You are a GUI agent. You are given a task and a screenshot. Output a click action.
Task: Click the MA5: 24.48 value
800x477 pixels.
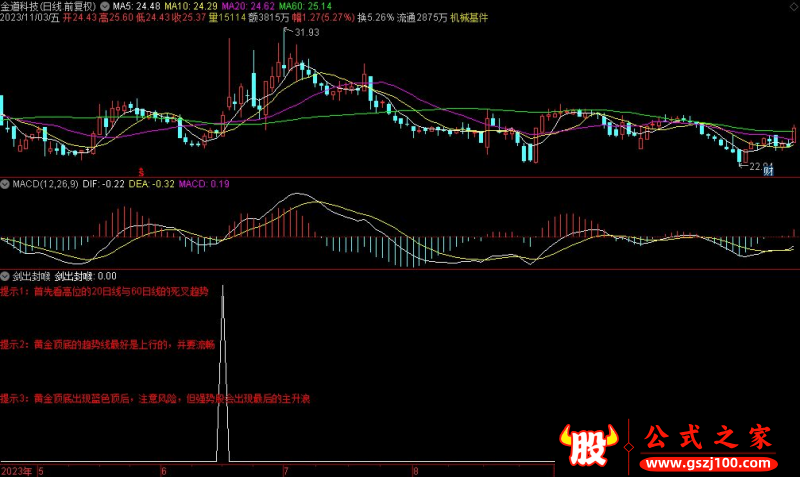pos(136,7)
